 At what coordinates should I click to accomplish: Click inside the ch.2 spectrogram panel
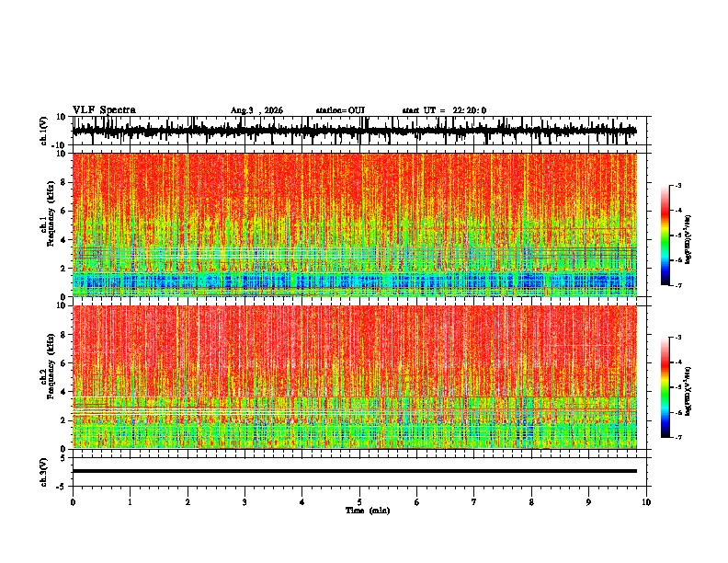coord(354,377)
